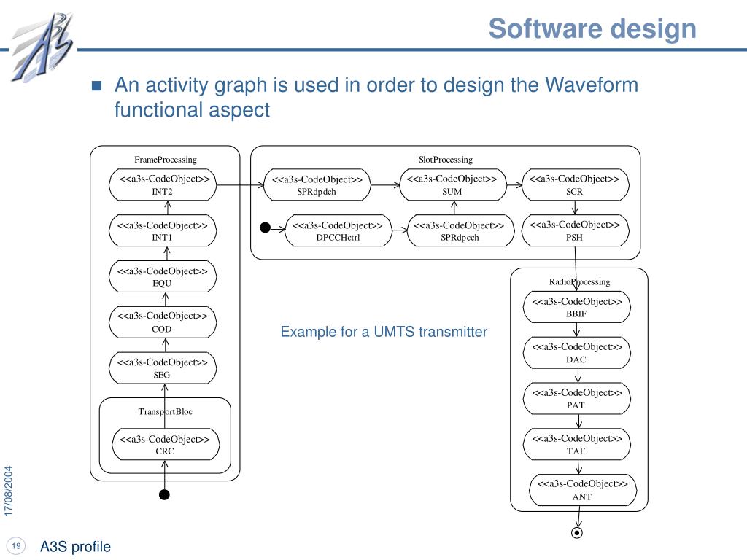Click the final state bullseye below ANT

[x=577, y=532]
